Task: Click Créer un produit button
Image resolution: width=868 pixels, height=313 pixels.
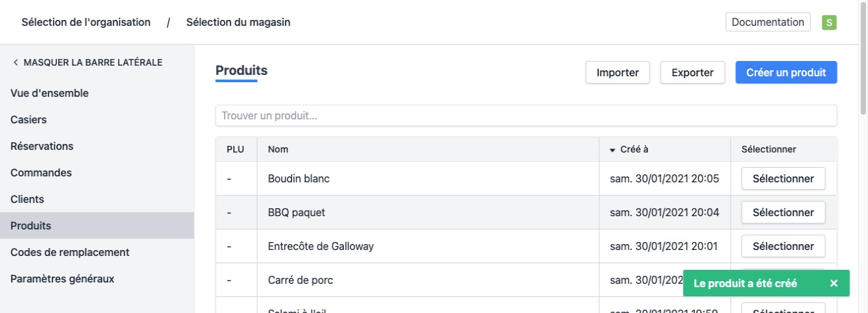Action: click(786, 73)
